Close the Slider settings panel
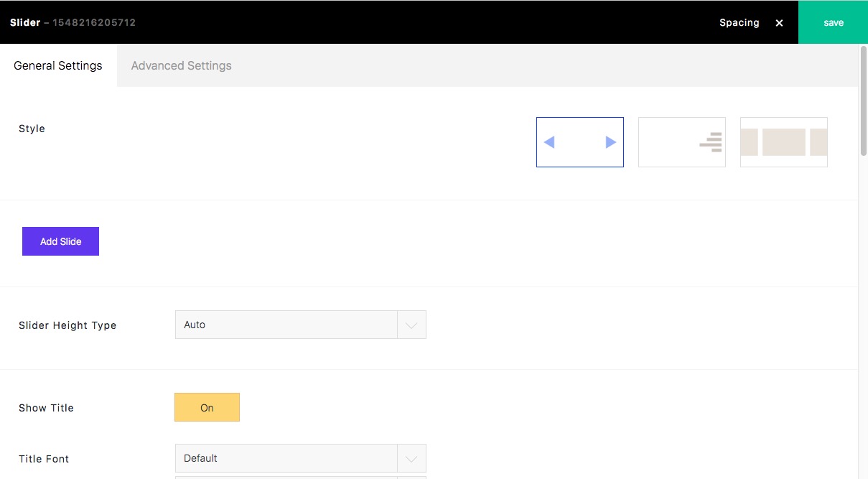This screenshot has height=479, width=868. point(779,23)
